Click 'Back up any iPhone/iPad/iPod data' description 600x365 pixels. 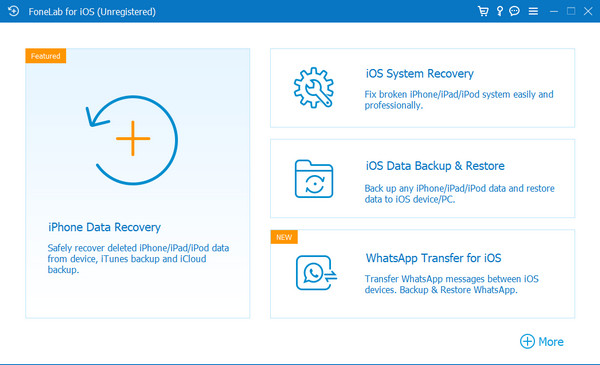click(459, 194)
